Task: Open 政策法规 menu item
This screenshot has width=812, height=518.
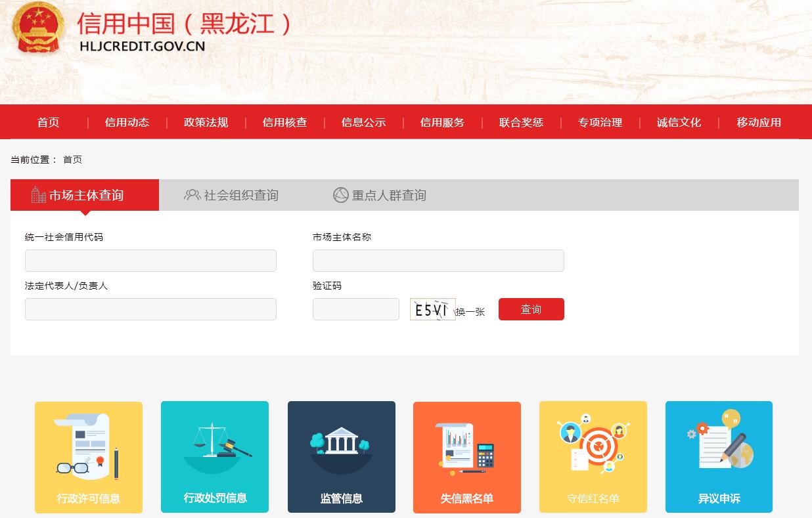Action: [x=206, y=122]
